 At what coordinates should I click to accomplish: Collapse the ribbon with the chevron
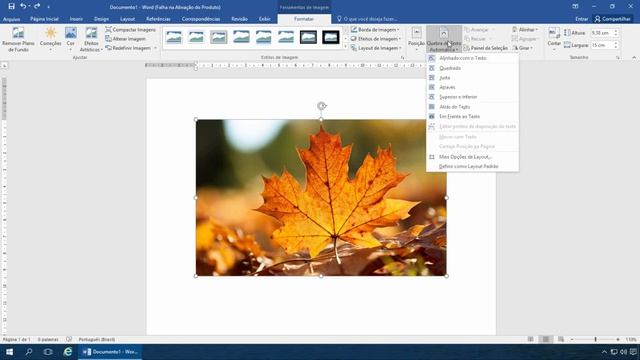click(634, 58)
